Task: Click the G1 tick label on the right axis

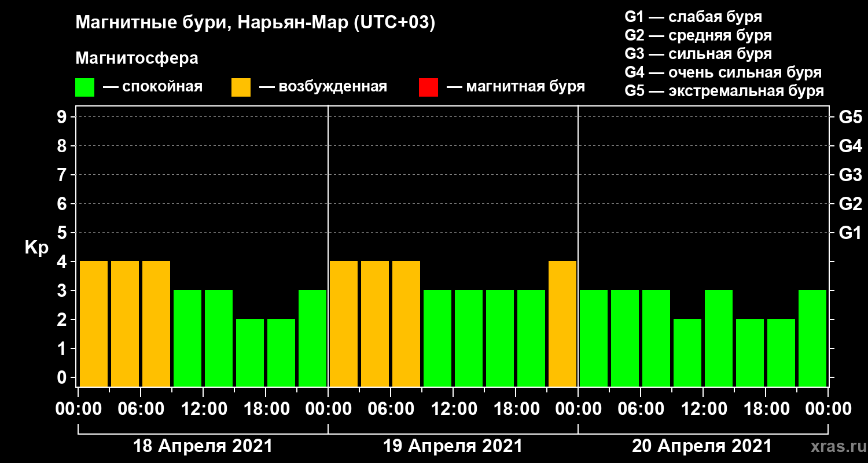Action: coord(850,233)
